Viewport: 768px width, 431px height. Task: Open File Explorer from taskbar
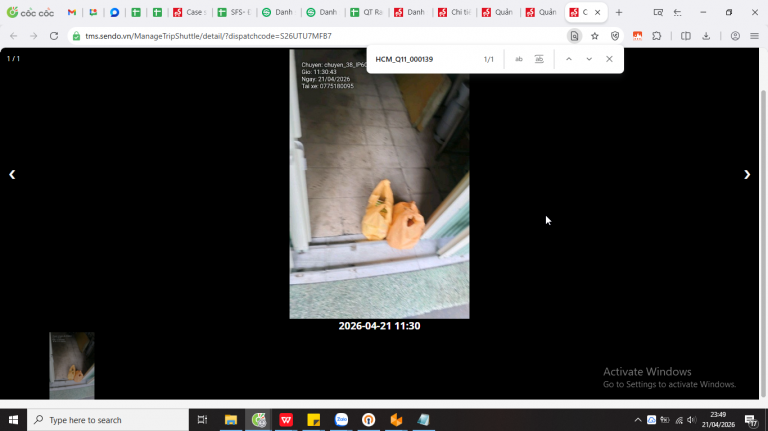tap(231, 420)
